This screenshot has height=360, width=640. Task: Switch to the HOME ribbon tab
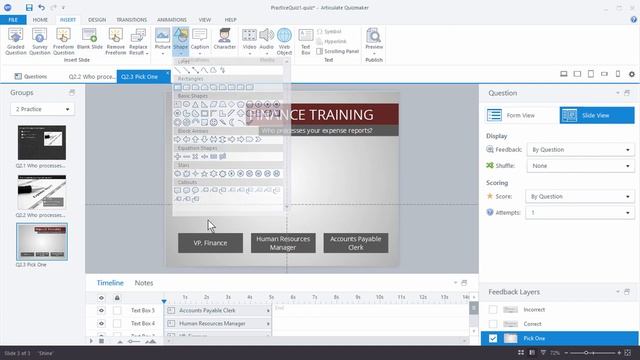coord(40,20)
